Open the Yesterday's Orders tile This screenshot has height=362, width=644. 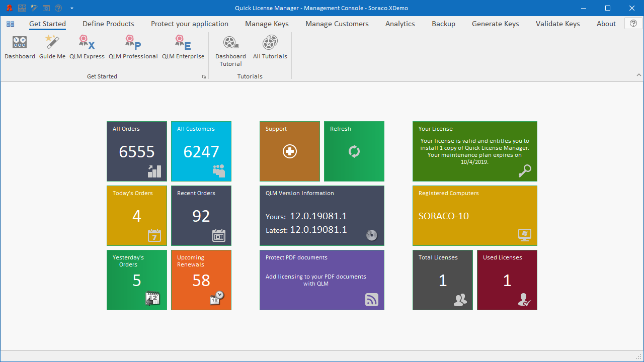point(137,280)
